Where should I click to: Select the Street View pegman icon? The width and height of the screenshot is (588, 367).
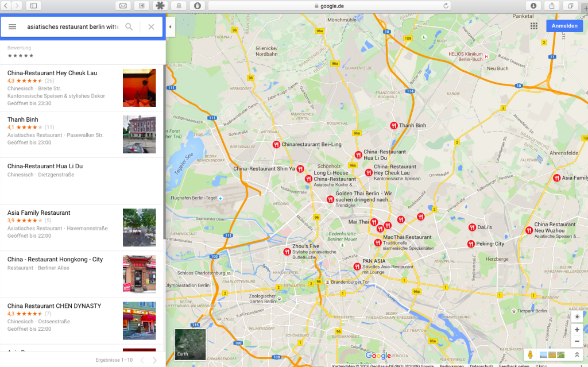(x=530, y=354)
